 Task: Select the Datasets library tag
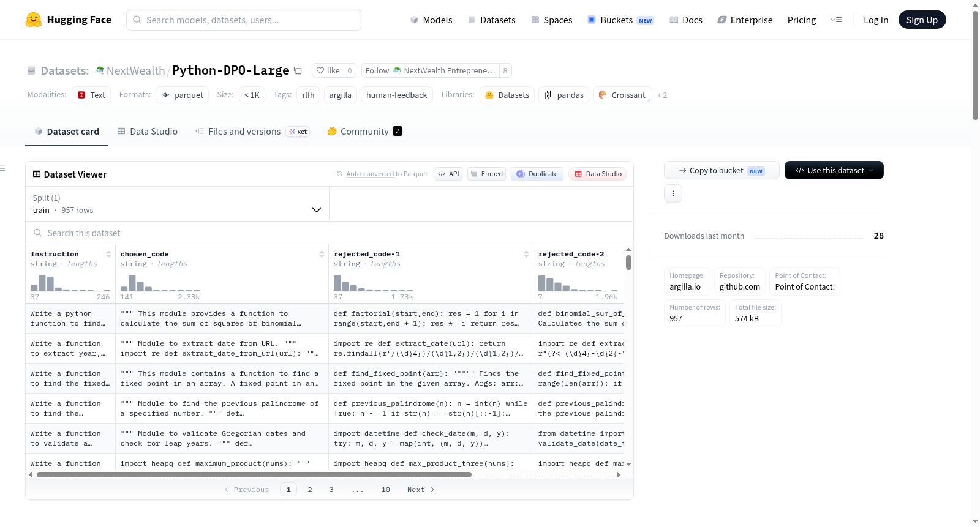coord(507,95)
